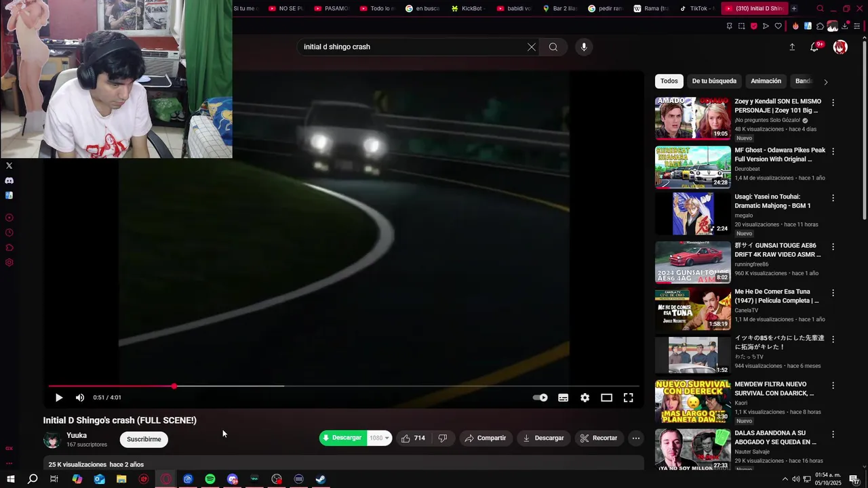Open more actions menu under video
This screenshot has height=488, width=868.
click(636, 438)
